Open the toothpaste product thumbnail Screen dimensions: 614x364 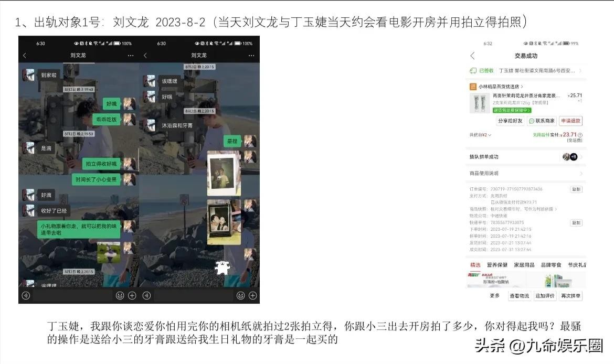[480, 103]
